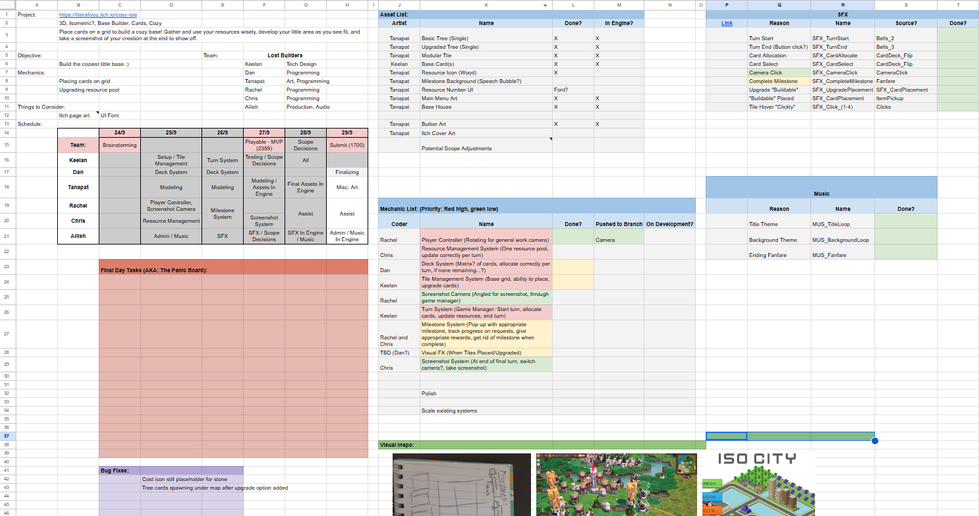Select the 'Deck System (Matrix?...)' mechanic cell
This screenshot has width=979, height=516.
tap(486, 267)
